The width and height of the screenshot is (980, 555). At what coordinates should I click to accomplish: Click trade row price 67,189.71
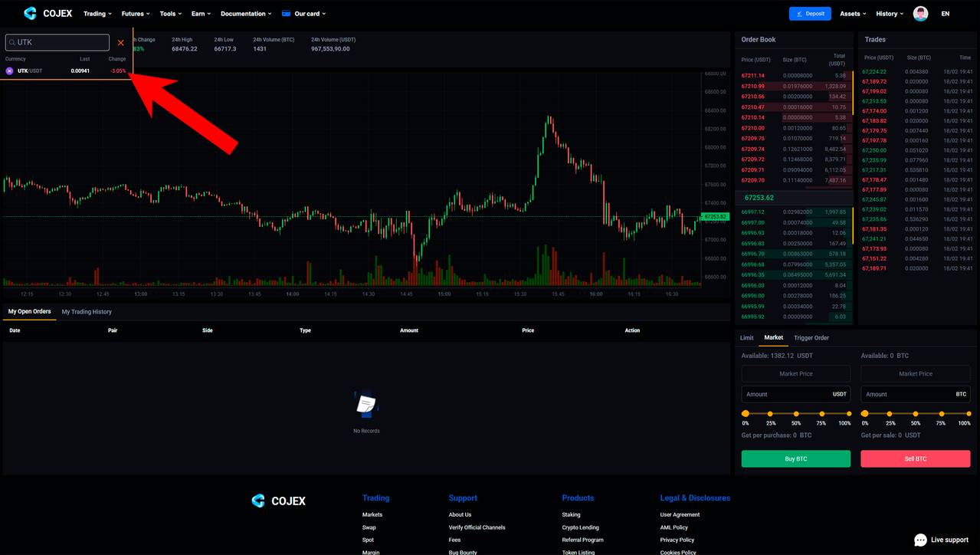click(x=874, y=268)
